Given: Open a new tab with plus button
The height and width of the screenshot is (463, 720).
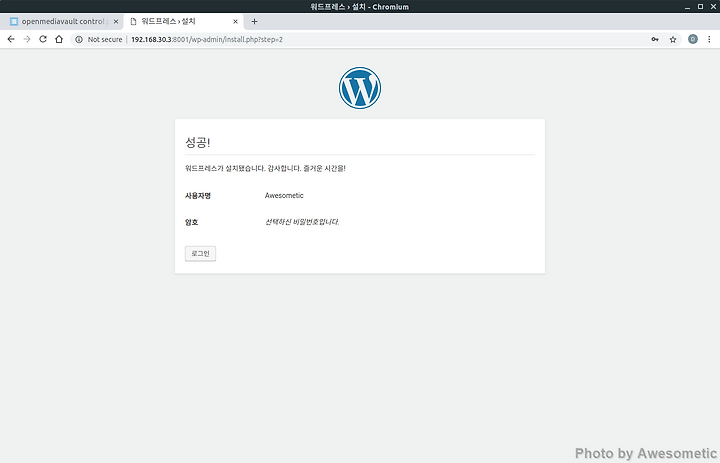Looking at the screenshot, I should click(254, 22).
